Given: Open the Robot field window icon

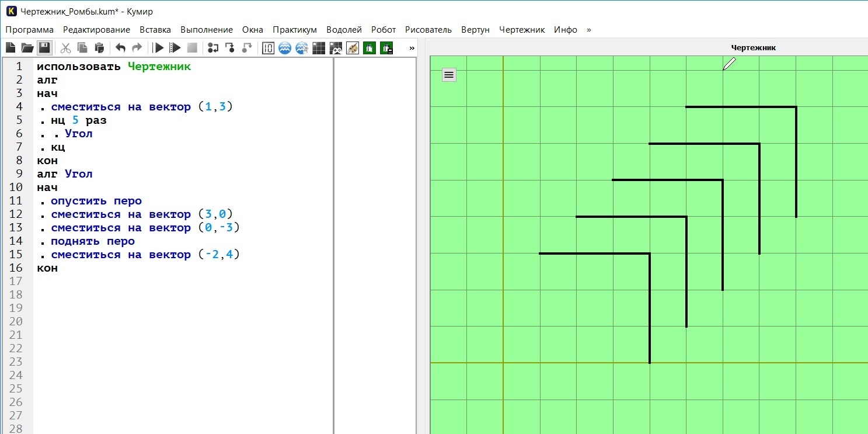Looking at the screenshot, I should [x=319, y=48].
